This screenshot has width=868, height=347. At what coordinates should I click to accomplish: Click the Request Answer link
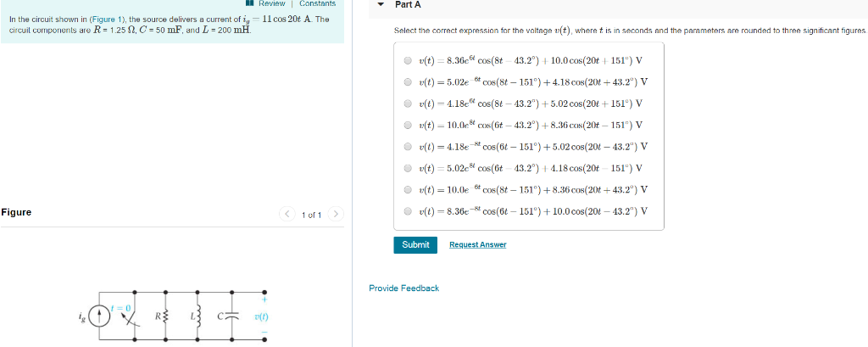click(x=478, y=244)
